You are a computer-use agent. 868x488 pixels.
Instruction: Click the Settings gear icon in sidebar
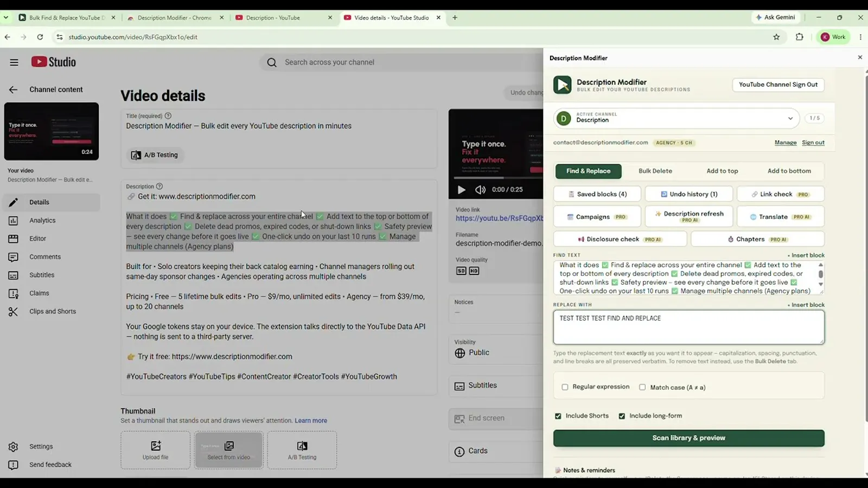pyautogui.click(x=13, y=447)
